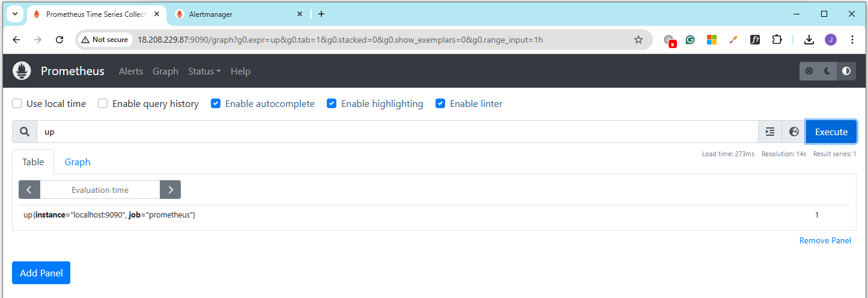868x298 pixels.
Task: Open the Grammarly extension icon
Action: point(690,40)
